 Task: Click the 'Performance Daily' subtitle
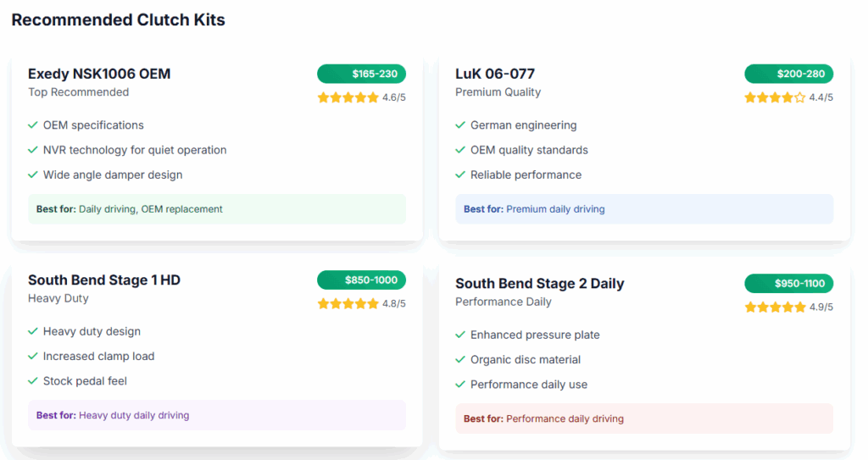tap(504, 302)
